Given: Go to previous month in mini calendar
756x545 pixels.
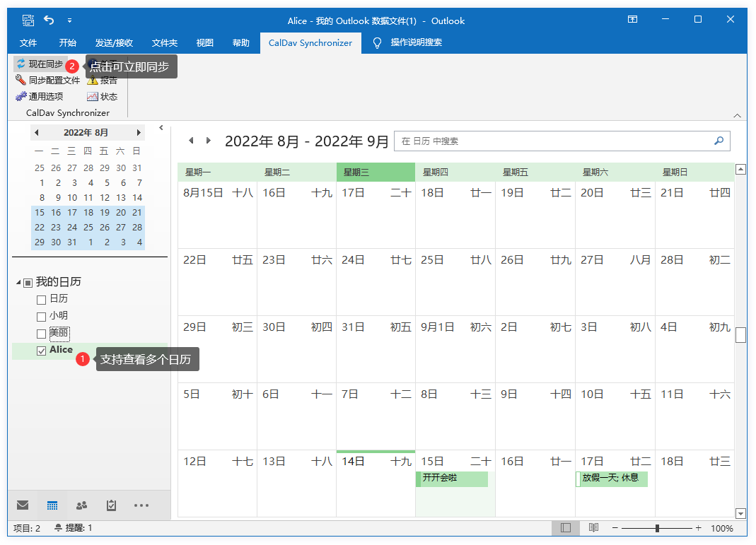Looking at the screenshot, I should pyautogui.click(x=37, y=132).
